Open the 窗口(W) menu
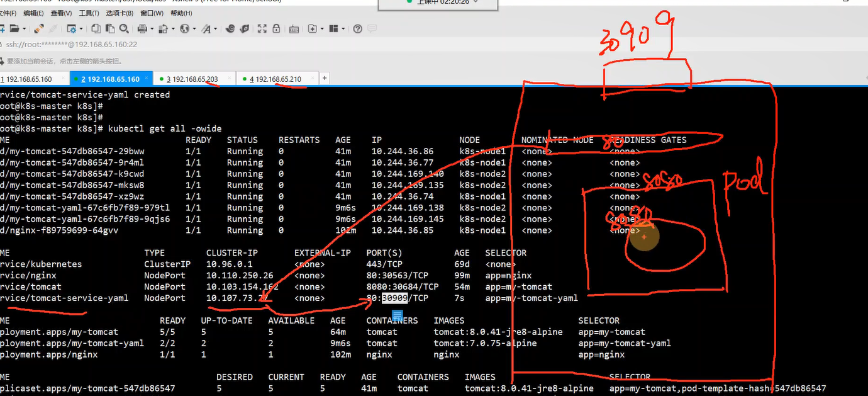This screenshot has width=868, height=396. (x=152, y=13)
